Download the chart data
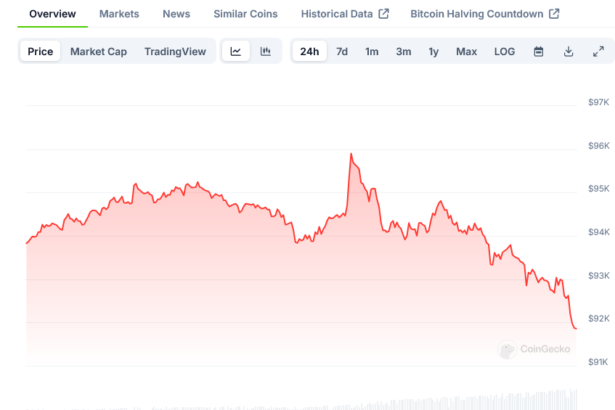The image size is (615, 410). 568,51
